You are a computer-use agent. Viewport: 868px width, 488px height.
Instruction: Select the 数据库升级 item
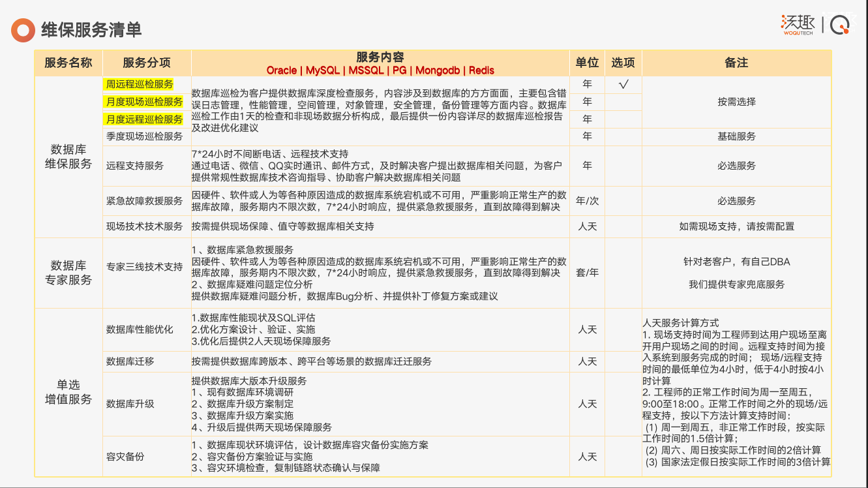coord(130,404)
